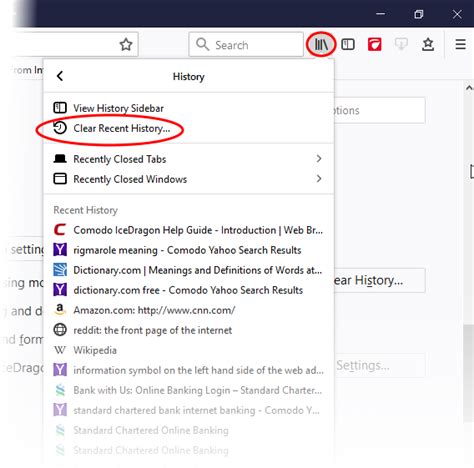This screenshot has height=468, width=474.
Task: Click the Amazon favicon in history list
Action: (60, 310)
